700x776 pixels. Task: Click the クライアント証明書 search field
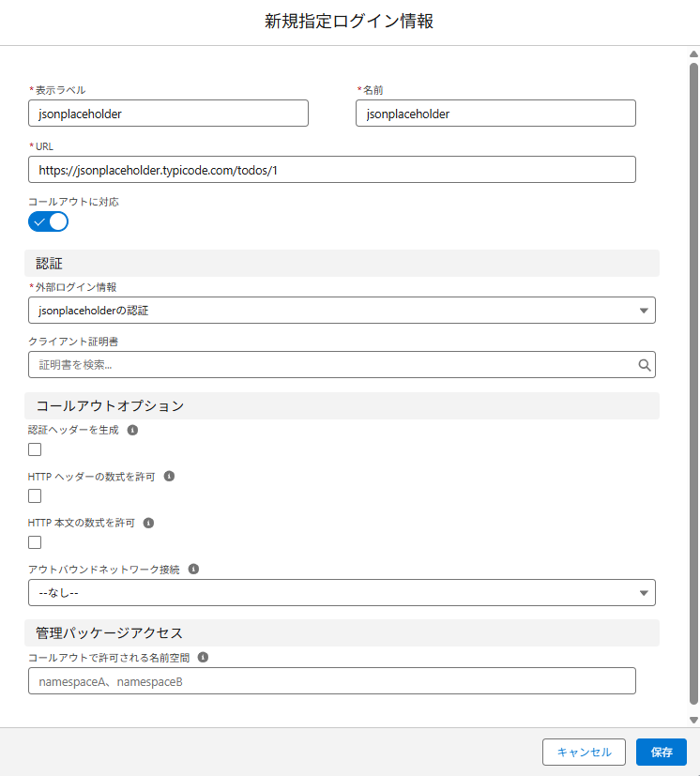coord(342,365)
